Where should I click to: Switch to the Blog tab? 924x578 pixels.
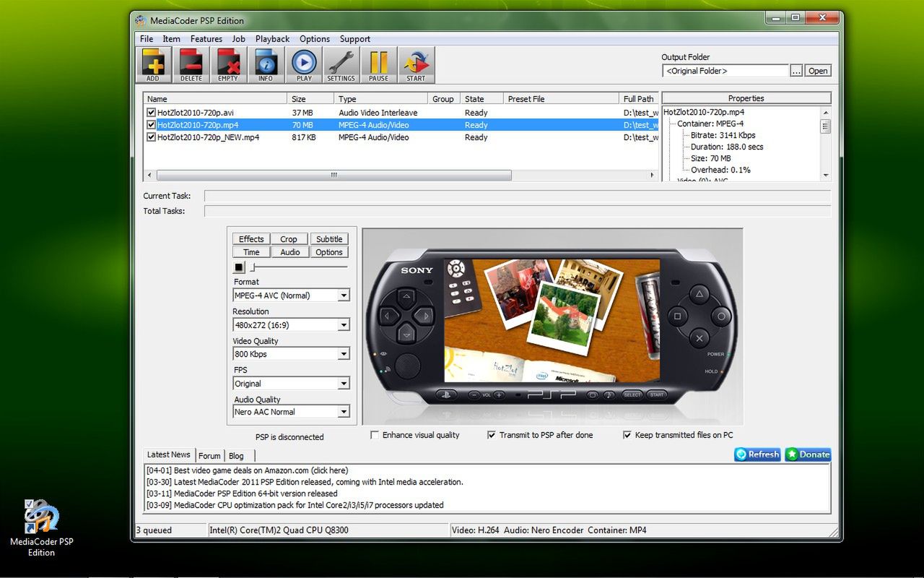(236, 456)
